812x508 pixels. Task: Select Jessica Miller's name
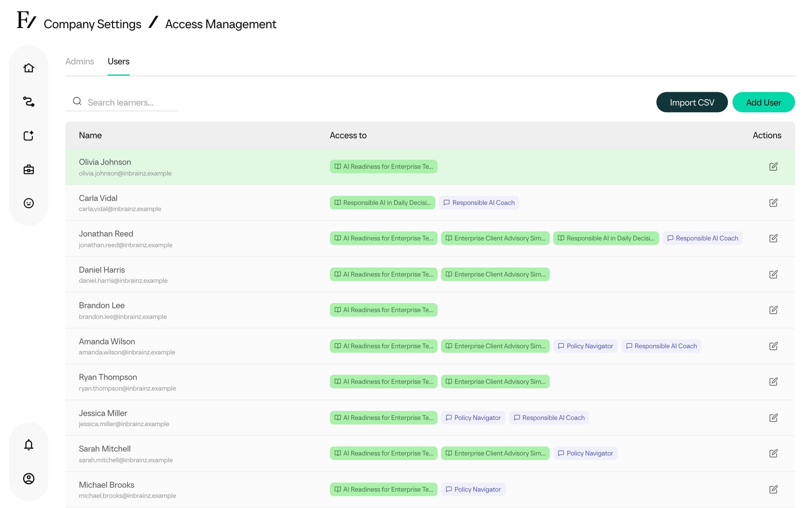pos(103,413)
